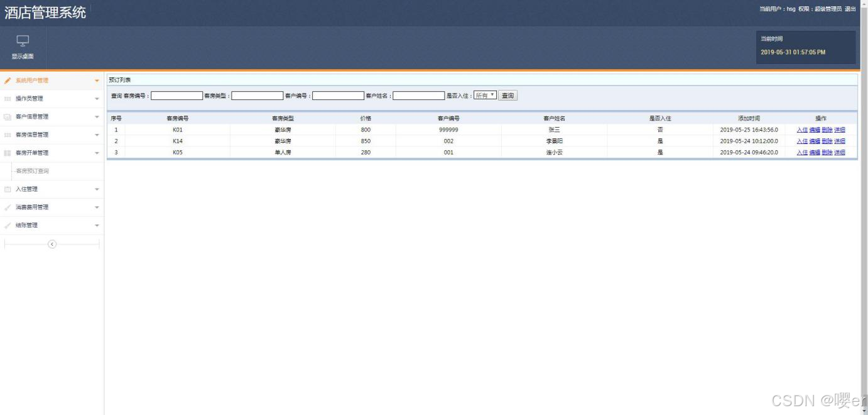This screenshot has width=868, height=415.
Task: Click the 客房编号 column header
Action: tap(177, 118)
